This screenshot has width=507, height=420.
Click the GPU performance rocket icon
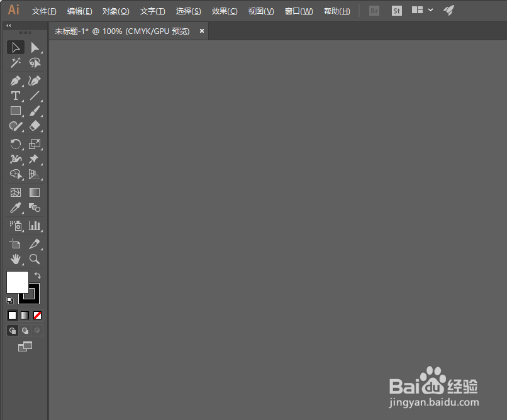pyautogui.click(x=448, y=10)
